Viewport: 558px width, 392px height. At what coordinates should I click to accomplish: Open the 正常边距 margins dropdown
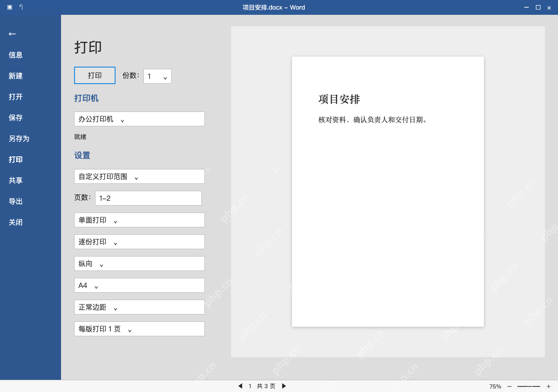pyautogui.click(x=139, y=307)
